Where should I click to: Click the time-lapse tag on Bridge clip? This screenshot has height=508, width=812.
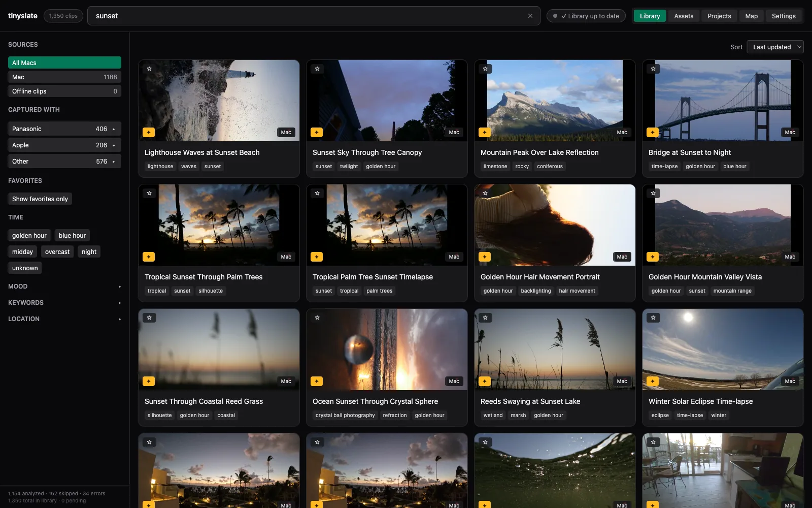pyautogui.click(x=664, y=167)
